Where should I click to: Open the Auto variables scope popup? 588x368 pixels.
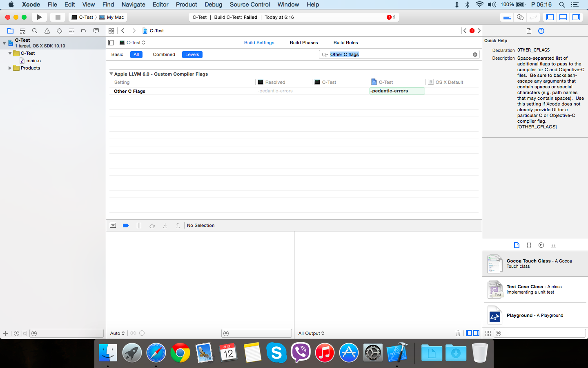(x=117, y=333)
